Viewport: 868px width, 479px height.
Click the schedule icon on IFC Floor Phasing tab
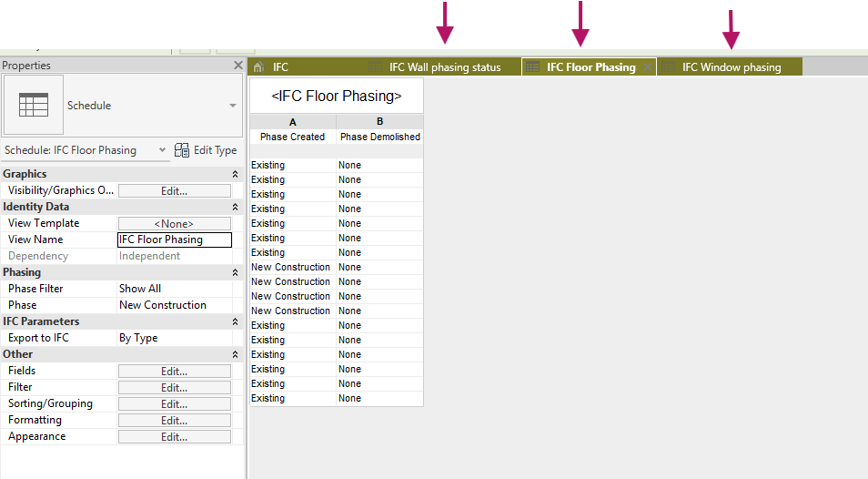(533, 67)
